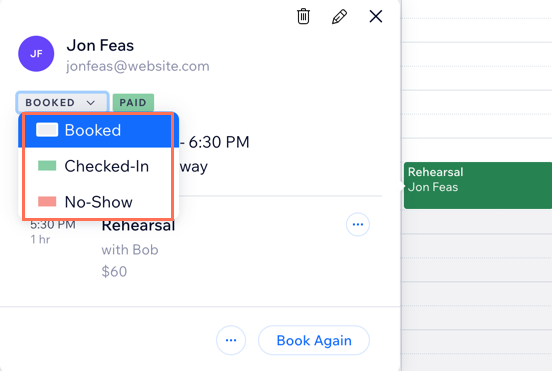Screen dimensions: 552x371
Task: Select the Checked-In status option
Action: 99,166
